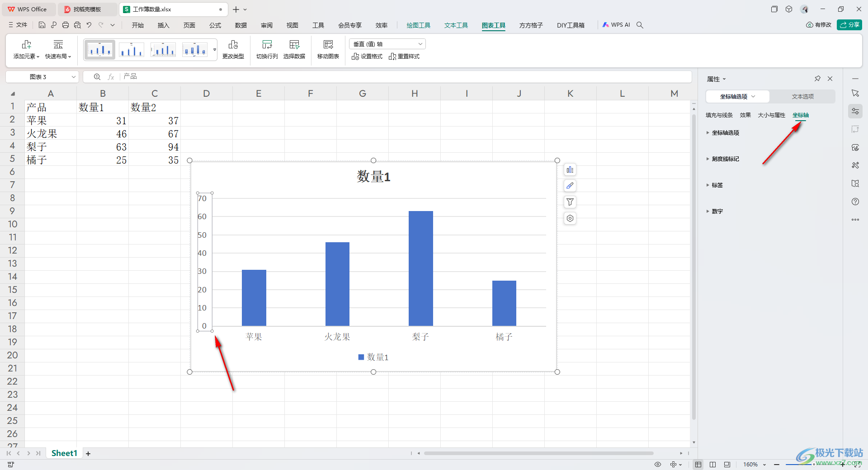Select the fourth chart style thumbnail

point(195,49)
